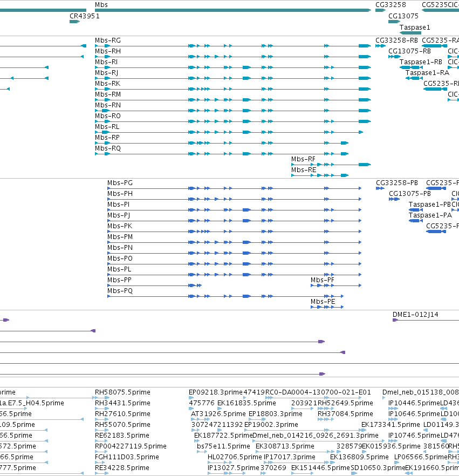Click the CG33258-PB protein label

point(397,183)
